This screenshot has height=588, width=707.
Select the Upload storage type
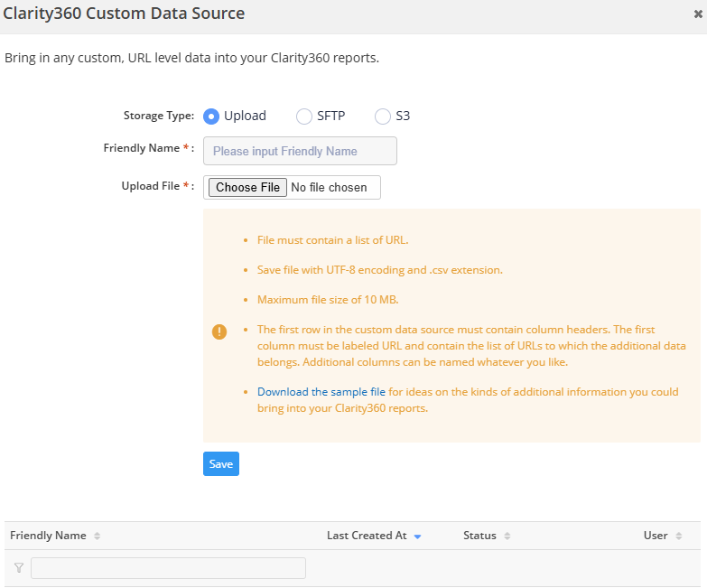(211, 116)
